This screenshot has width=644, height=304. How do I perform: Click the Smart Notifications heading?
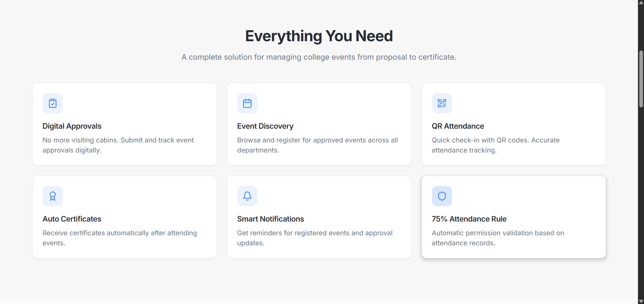pyautogui.click(x=270, y=219)
